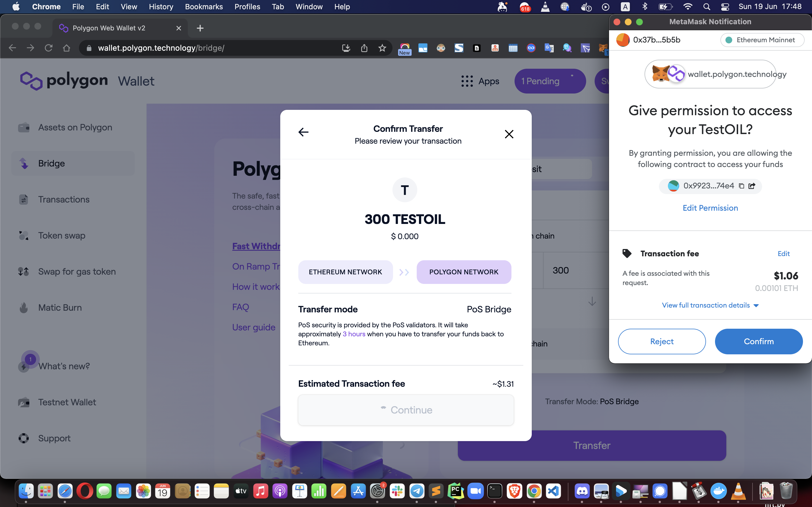Click the Edit Permission link
The height and width of the screenshot is (507, 812).
pos(710,208)
